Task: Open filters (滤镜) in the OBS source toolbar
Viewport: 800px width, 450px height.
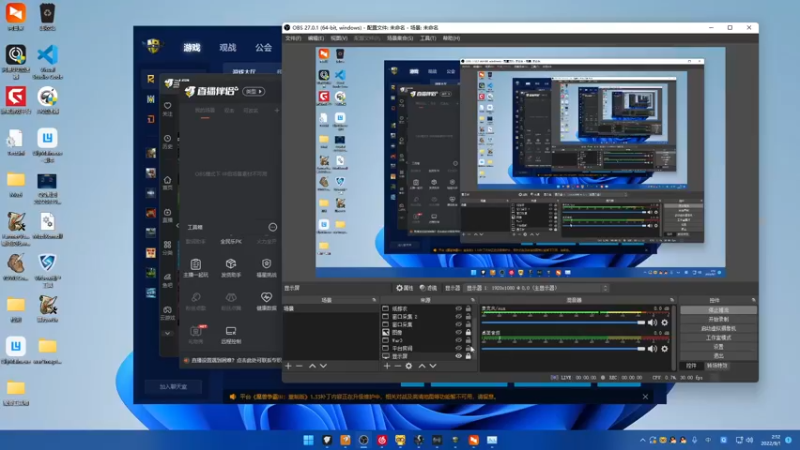Action: point(428,288)
